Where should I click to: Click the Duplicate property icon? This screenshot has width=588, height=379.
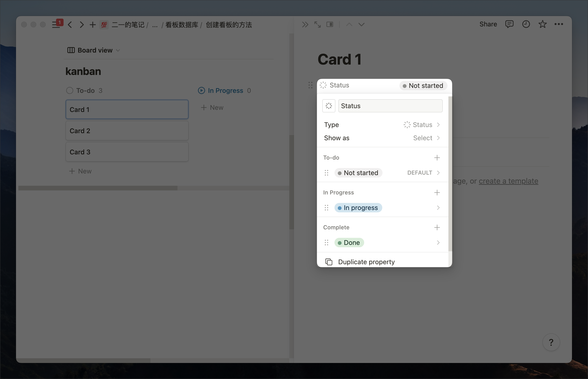329,262
